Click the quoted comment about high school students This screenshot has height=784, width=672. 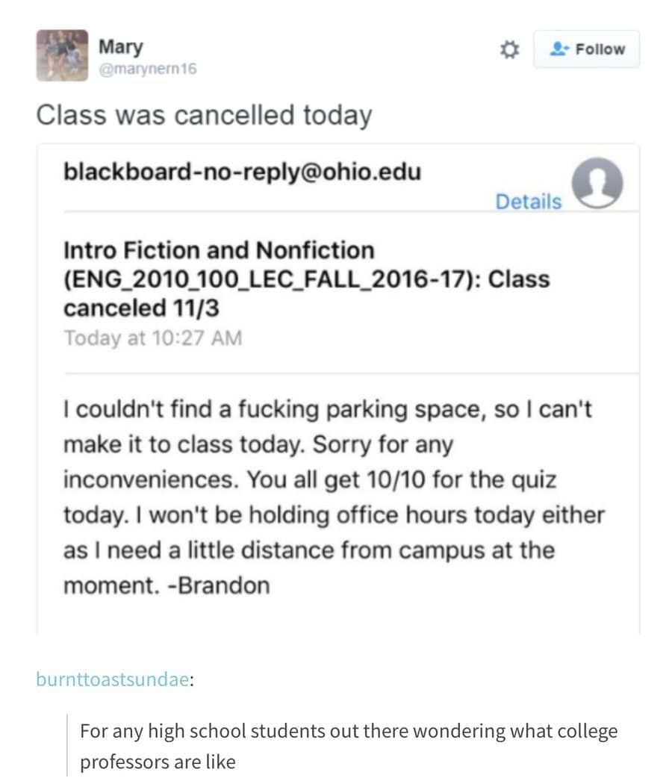(x=349, y=730)
